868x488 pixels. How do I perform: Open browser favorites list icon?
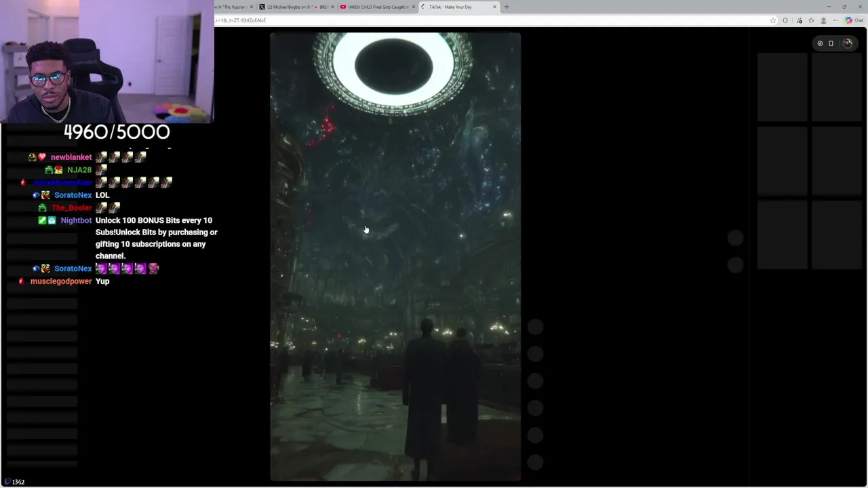pos(812,20)
